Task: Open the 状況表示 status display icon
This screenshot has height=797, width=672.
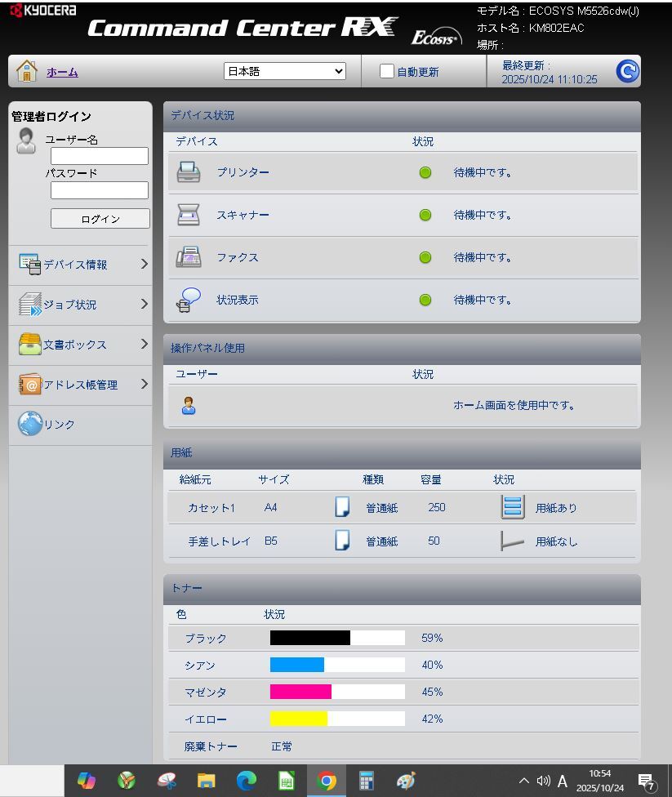Action: 189,299
